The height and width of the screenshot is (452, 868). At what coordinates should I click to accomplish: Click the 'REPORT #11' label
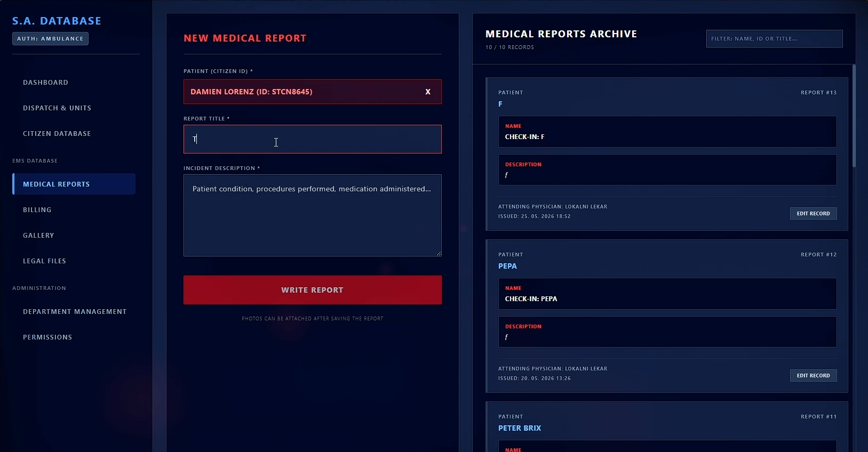point(819,417)
